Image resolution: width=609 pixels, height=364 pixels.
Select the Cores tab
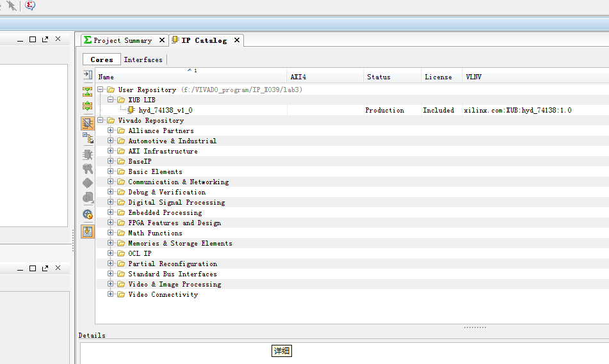pyautogui.click(x=102, y=59)
